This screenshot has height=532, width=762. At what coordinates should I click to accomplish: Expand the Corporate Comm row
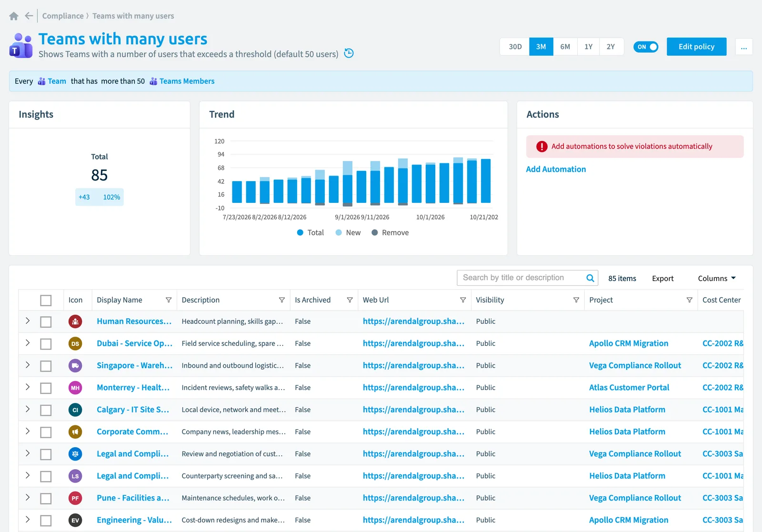(28, 432)
